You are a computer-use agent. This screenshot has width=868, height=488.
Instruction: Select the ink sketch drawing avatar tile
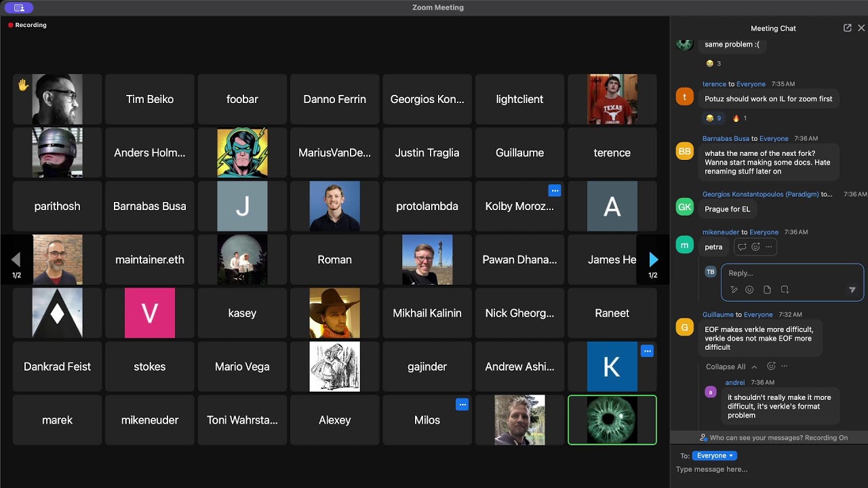(335, 367)
